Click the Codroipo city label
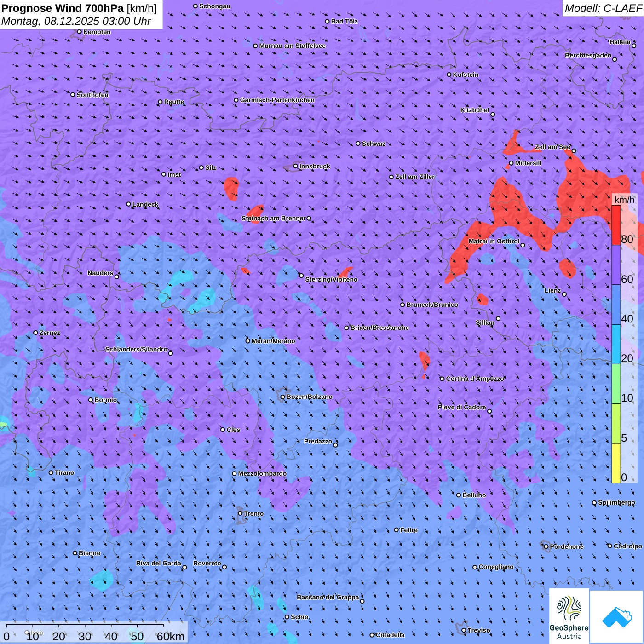Screen dimensions: 644x644 (x=628, y=546)
